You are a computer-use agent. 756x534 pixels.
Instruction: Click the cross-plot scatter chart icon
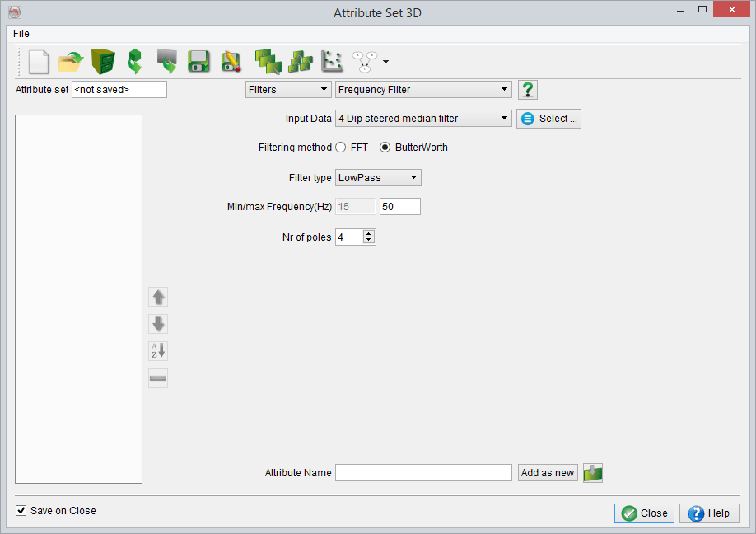point(332,62)
